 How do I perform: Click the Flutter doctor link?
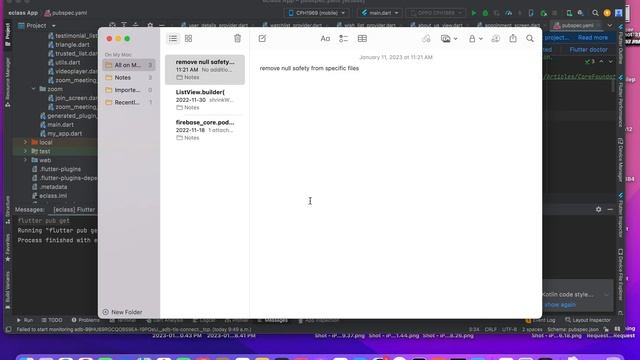coord(589,50)
